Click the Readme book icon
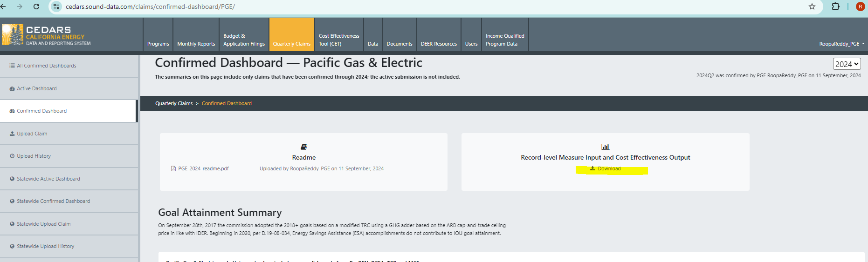 304,147
